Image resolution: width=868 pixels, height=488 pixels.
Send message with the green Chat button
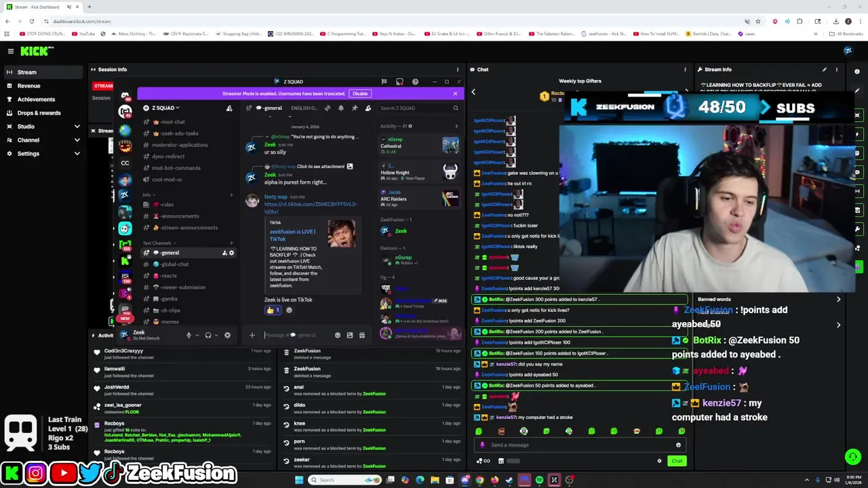tap(677, 461)
